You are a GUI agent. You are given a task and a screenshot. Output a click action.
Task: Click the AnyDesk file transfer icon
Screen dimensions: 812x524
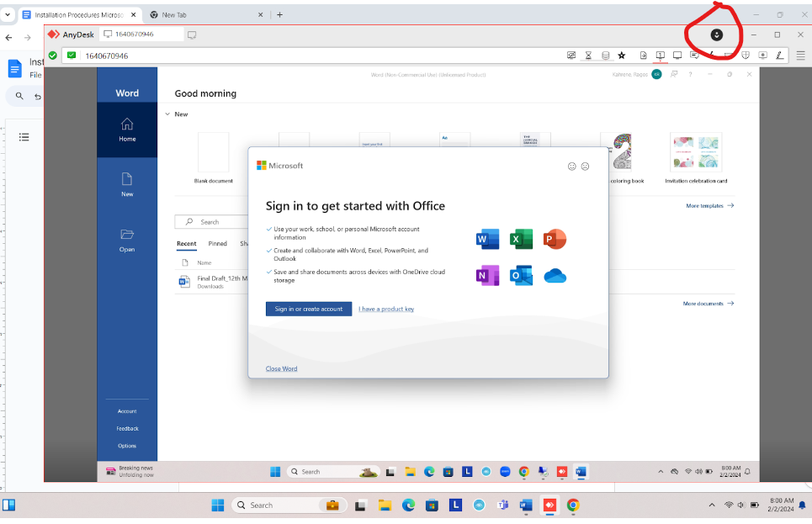pos(643,56)
